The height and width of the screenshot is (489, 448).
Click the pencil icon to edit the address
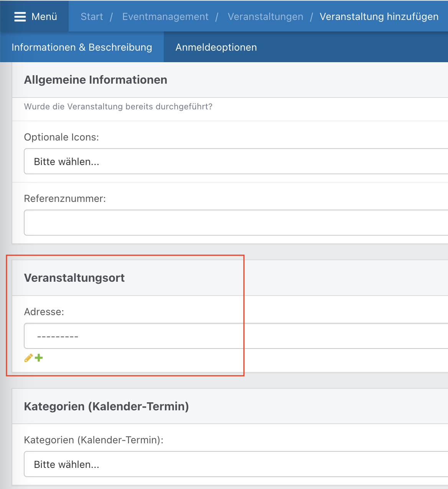coord(28,358)
